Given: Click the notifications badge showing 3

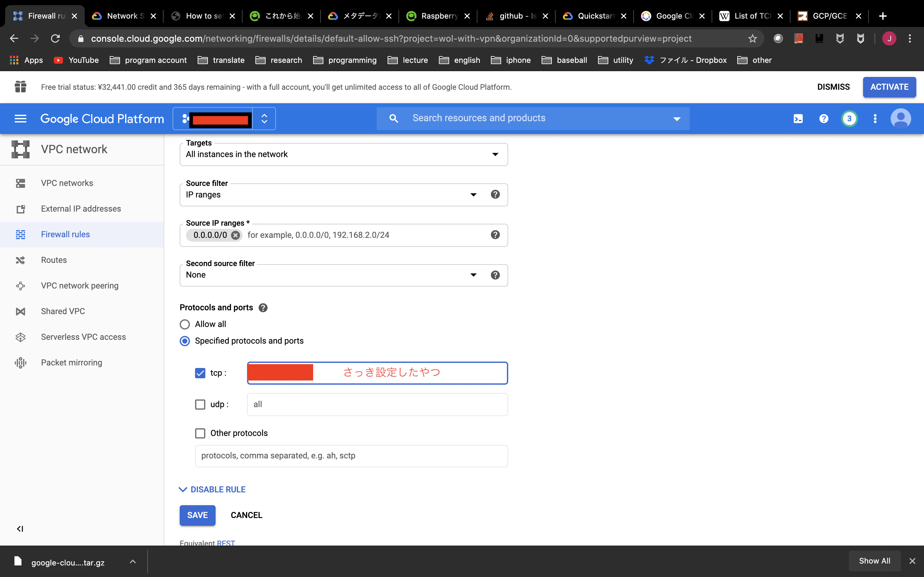Looking at the screenshot, I should [849, 119].
